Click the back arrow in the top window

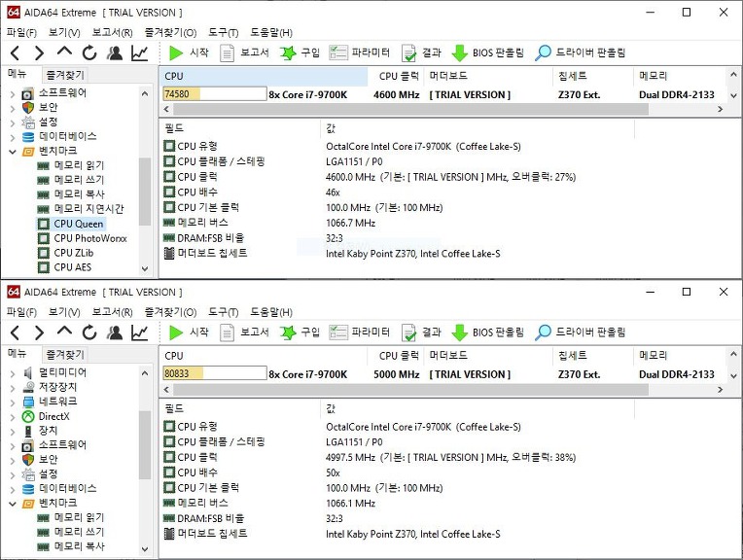(16, 53)
